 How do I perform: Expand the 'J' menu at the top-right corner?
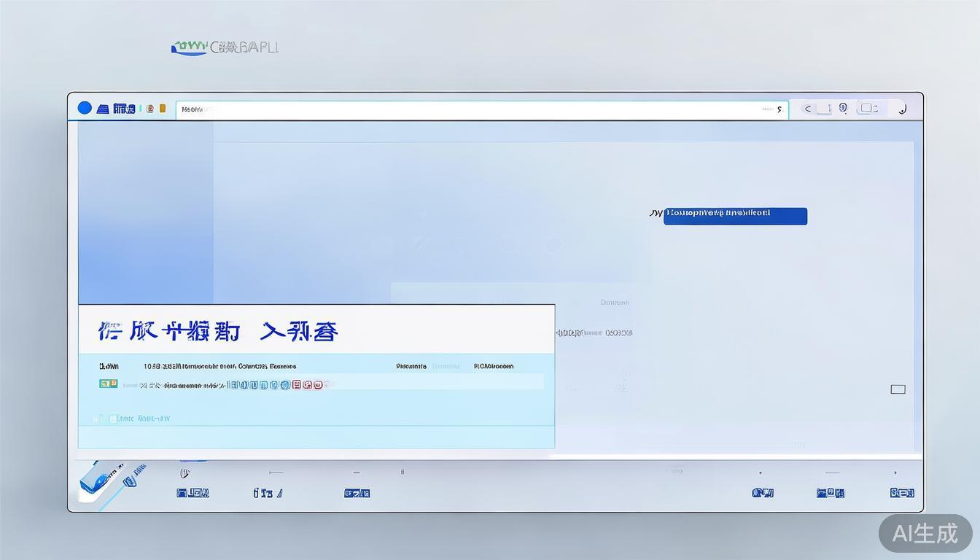pos(903,108)
